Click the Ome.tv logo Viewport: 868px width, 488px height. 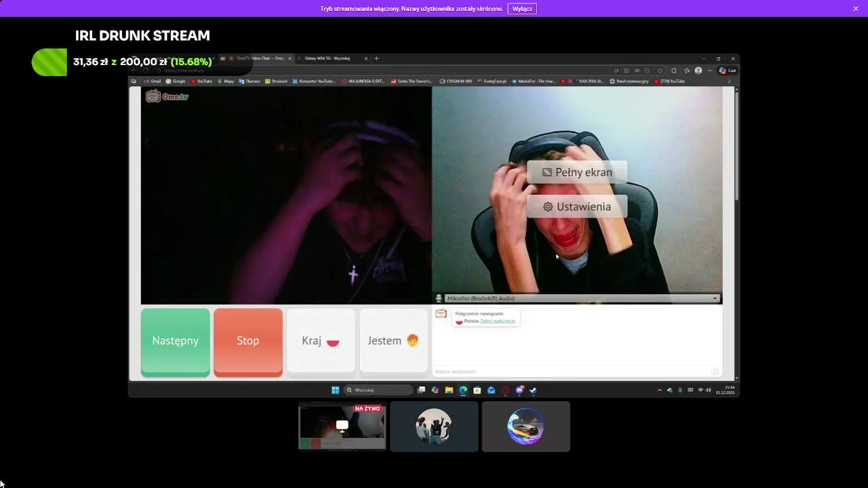167,96
